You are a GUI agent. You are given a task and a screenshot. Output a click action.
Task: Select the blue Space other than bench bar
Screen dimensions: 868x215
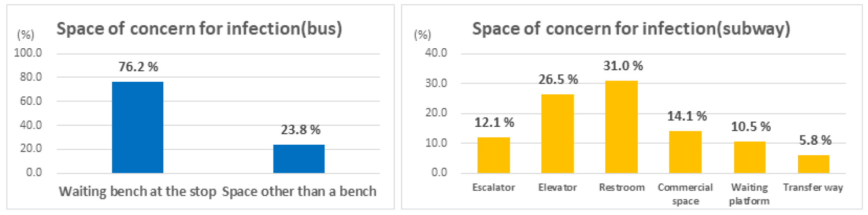click(x=299, y=159)
